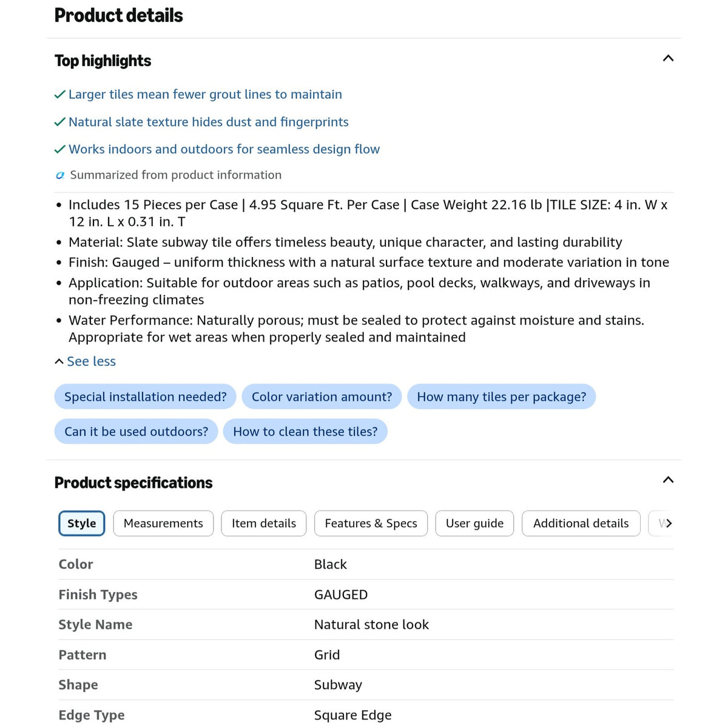Image resolution: width=728 pixels, height=728 pixels.
Task: Collapse the Top highlights section chevron
Action: (668, 58)
